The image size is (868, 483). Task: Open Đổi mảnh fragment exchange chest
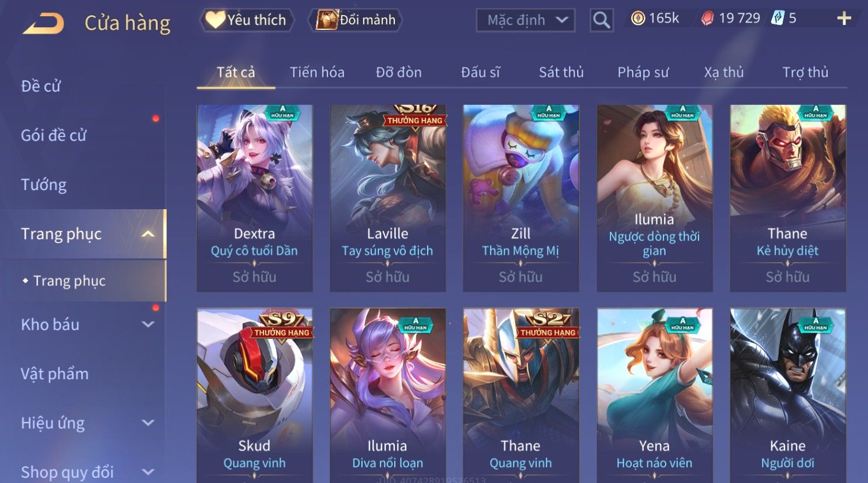[x=356, y=20]
